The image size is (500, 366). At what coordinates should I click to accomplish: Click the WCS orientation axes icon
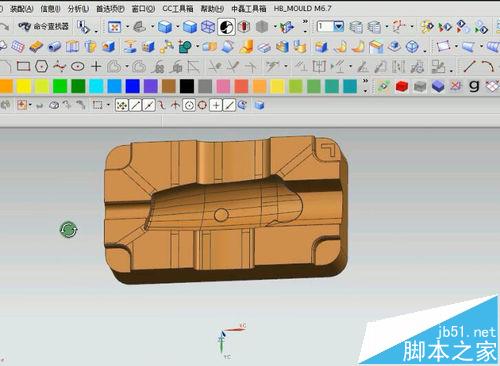399,27
